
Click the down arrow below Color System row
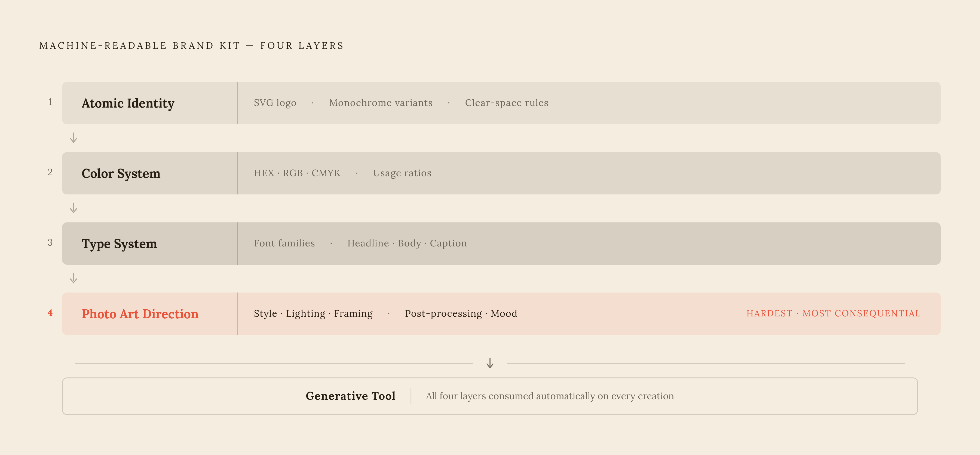(73, 208)
